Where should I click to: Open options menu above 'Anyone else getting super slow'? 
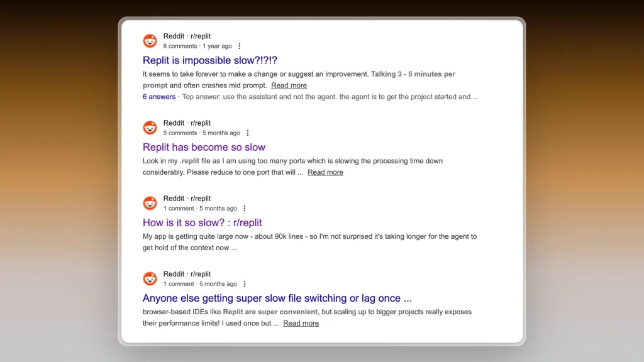pyautogui.click(x=245, y=284)
